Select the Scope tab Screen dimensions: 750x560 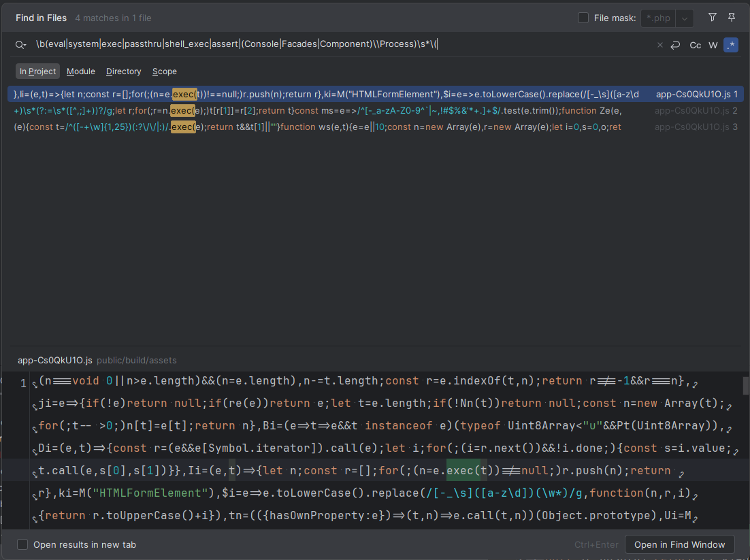pyautogui.click(x=165, y=71)
